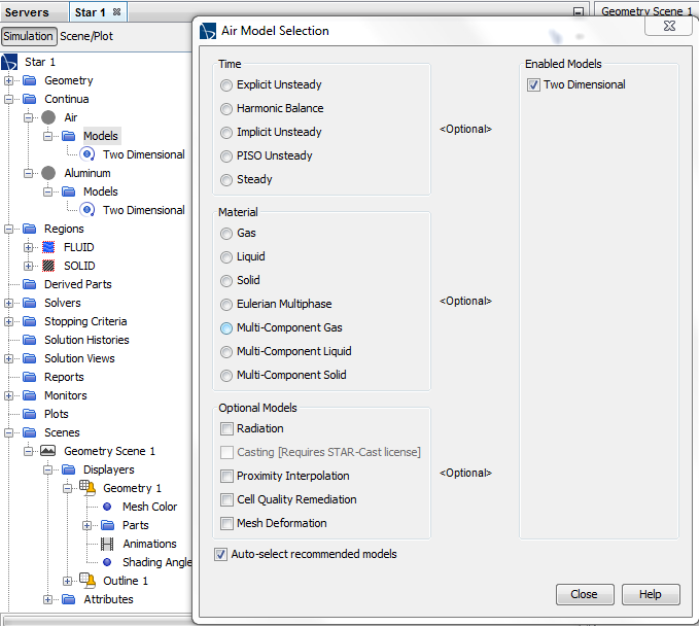The height and width of the screenshot is (626, 699).
Task: Click the FLUID region blue icon
Action: coord(49,247)
